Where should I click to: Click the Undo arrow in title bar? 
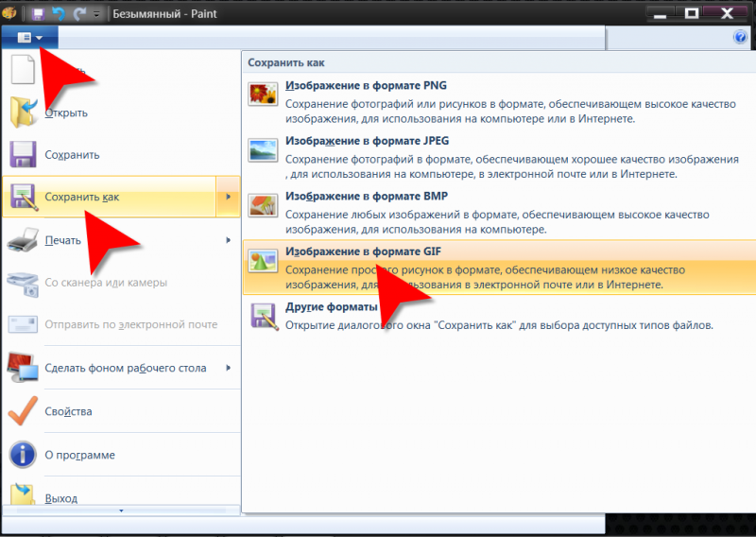coord(59,13)
